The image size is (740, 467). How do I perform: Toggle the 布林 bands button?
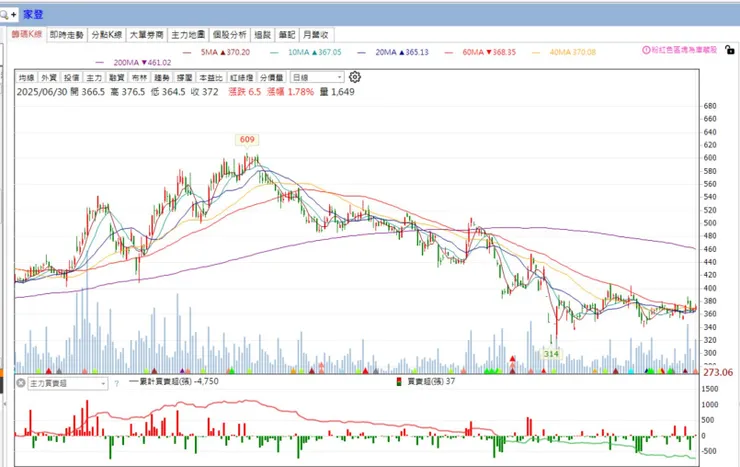click(x=139, y=77)
